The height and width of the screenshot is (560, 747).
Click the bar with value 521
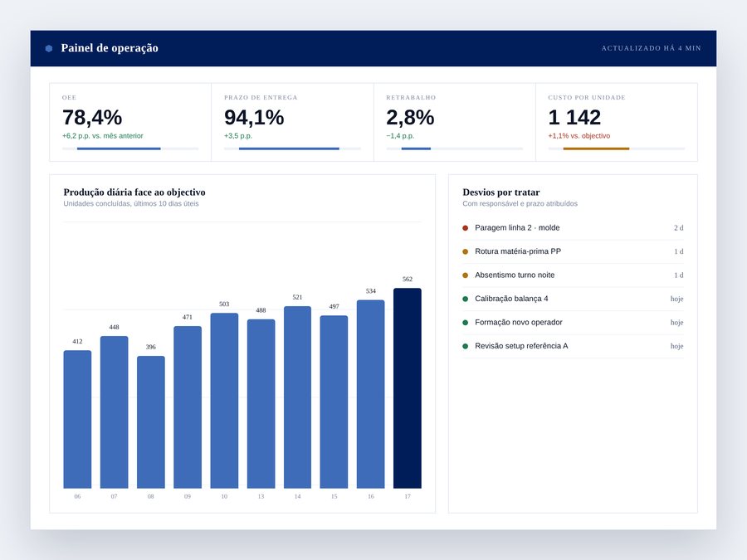(x=297, y=397)
